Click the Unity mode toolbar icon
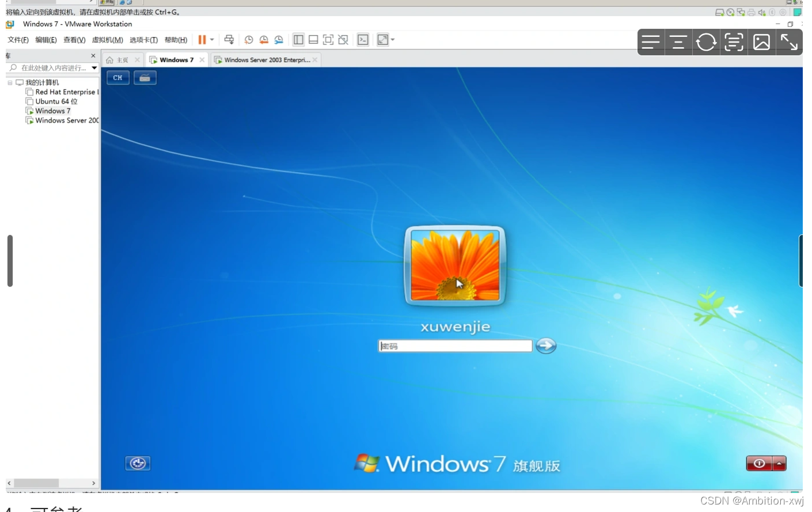 coord(343,40)
